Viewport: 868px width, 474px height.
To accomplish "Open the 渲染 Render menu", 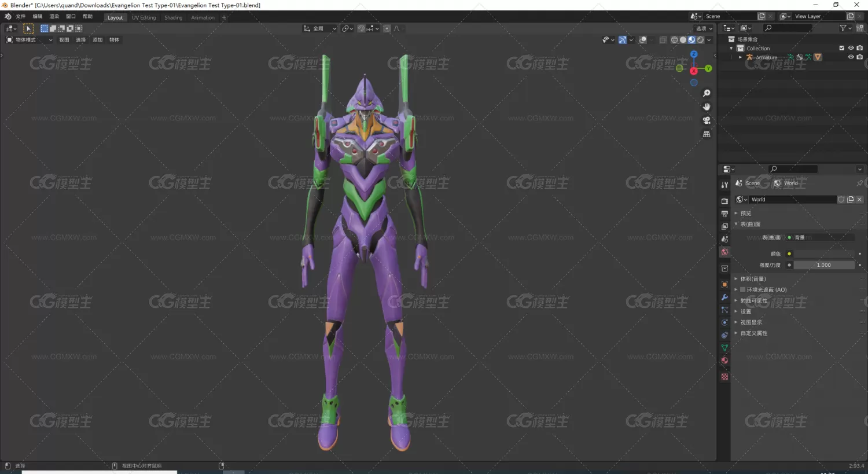I will [54, 17].
